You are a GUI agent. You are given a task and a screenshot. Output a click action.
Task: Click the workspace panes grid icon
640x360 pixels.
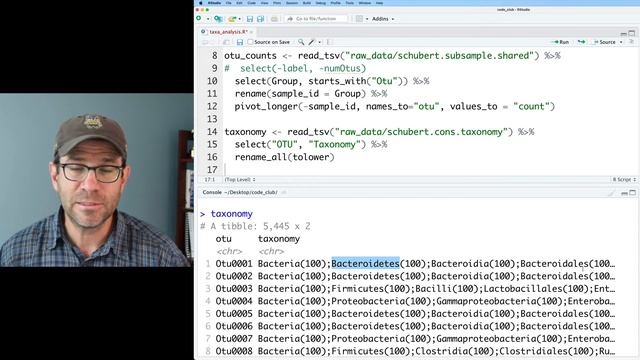[359, 19]
